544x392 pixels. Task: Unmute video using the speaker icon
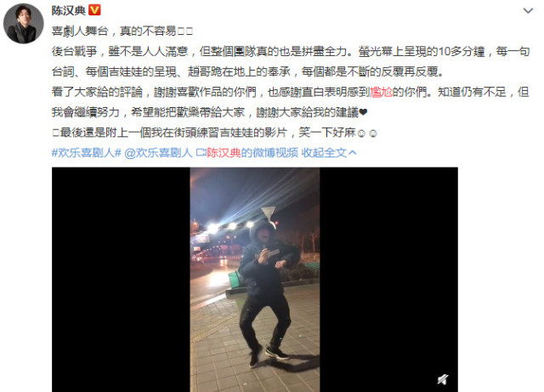[443, 379]
